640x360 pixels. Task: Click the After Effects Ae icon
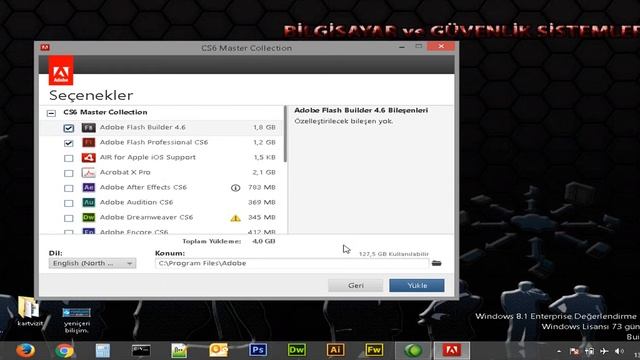[x=89, y=187]
